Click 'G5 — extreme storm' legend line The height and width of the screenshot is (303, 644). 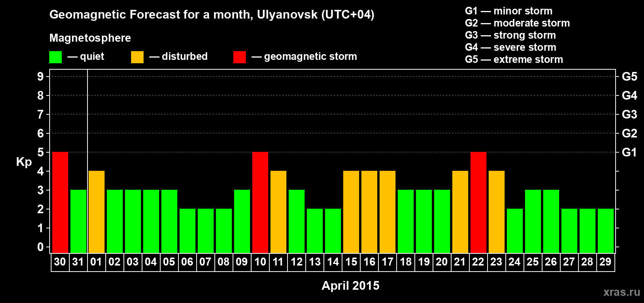(x=514, y=59)
